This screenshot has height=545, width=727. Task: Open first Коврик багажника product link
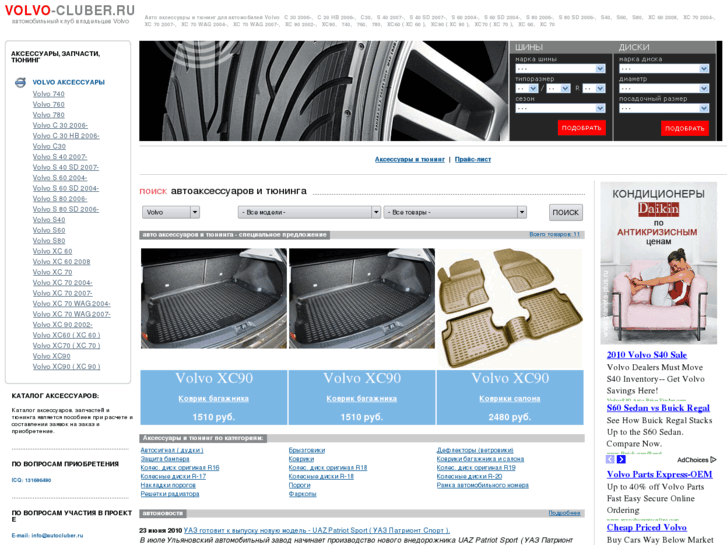coord(213,398)
